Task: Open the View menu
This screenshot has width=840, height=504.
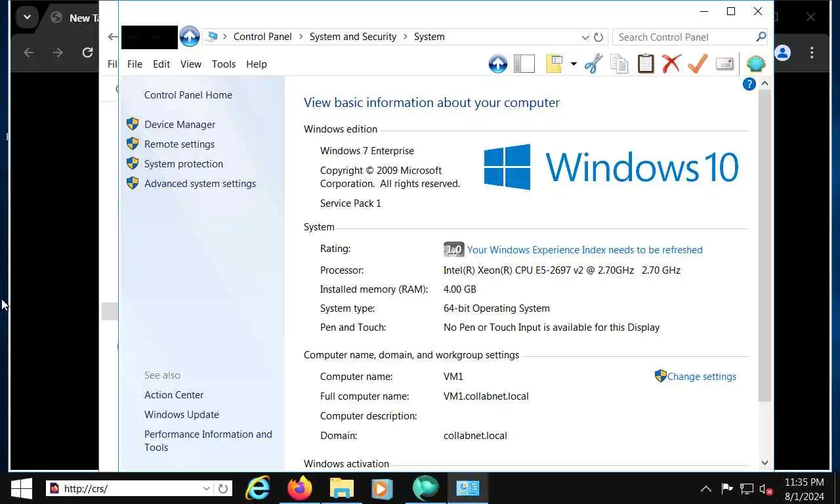Action: pos(191,64)
